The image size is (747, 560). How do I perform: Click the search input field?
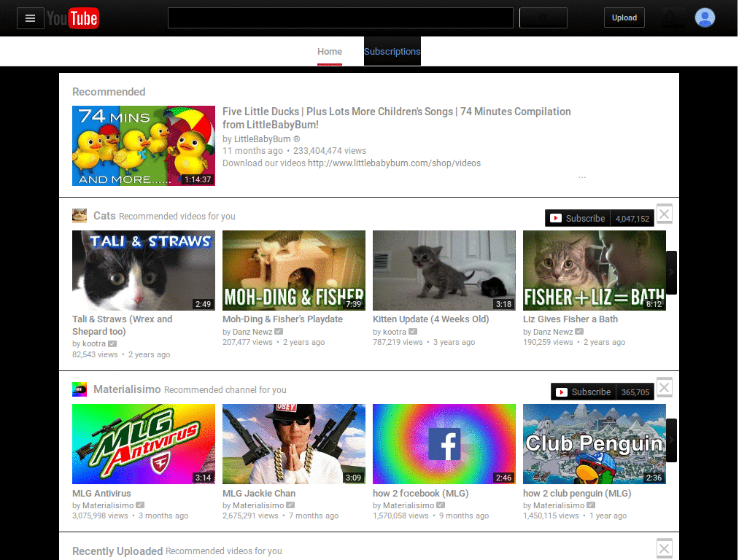tap(340, 17)
